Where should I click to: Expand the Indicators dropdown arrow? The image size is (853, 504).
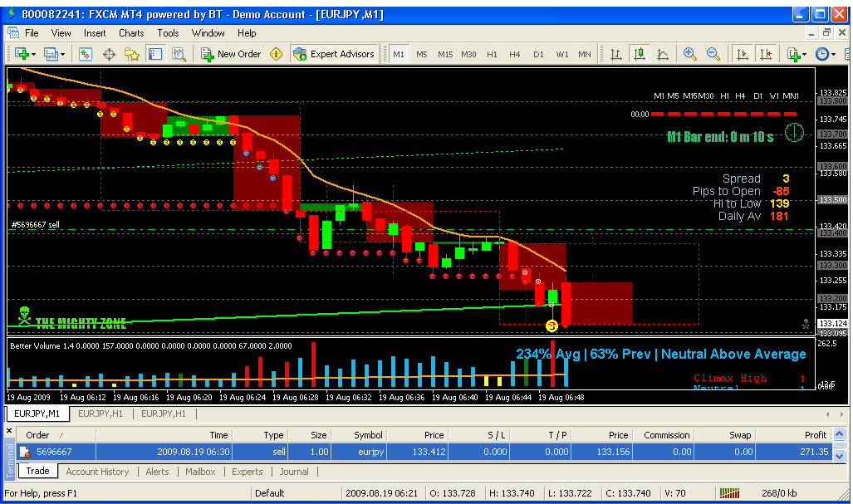point(804,54)
